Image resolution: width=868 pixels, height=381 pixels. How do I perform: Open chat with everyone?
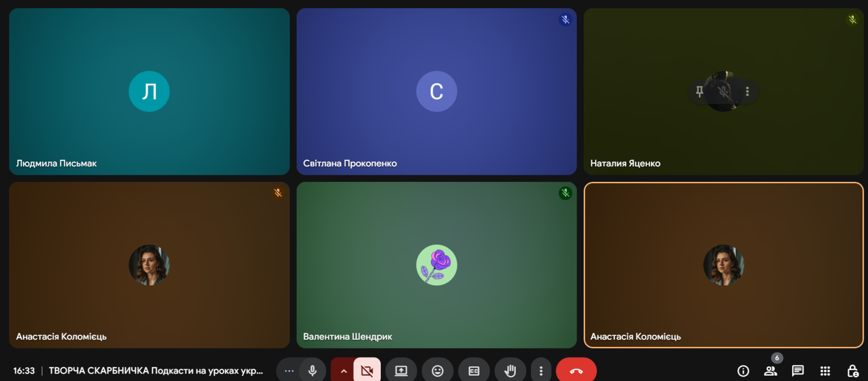tap(797, 371)
